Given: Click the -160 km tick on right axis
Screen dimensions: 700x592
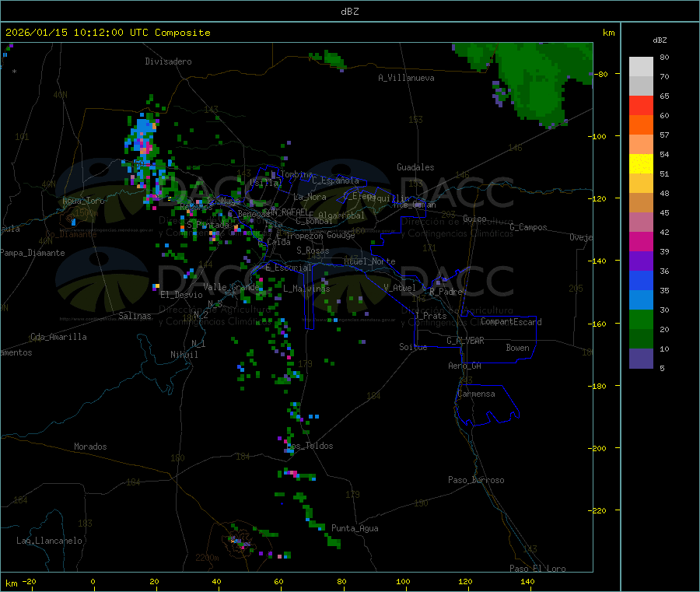Looking at the screenshot, I should click(597, 324).
